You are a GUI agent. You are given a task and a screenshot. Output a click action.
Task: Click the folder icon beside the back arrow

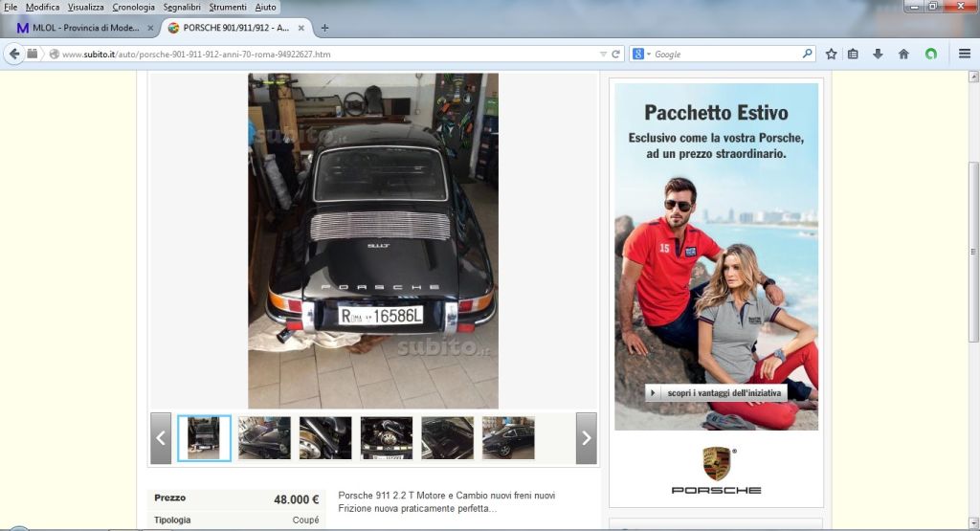point(32,54)
